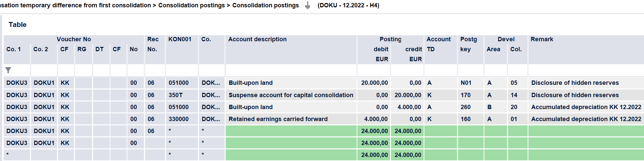Open the temporary difference from first consolidation breadcrumb
The width and height of the screenshot is (644, 161).
coord(75,5)
